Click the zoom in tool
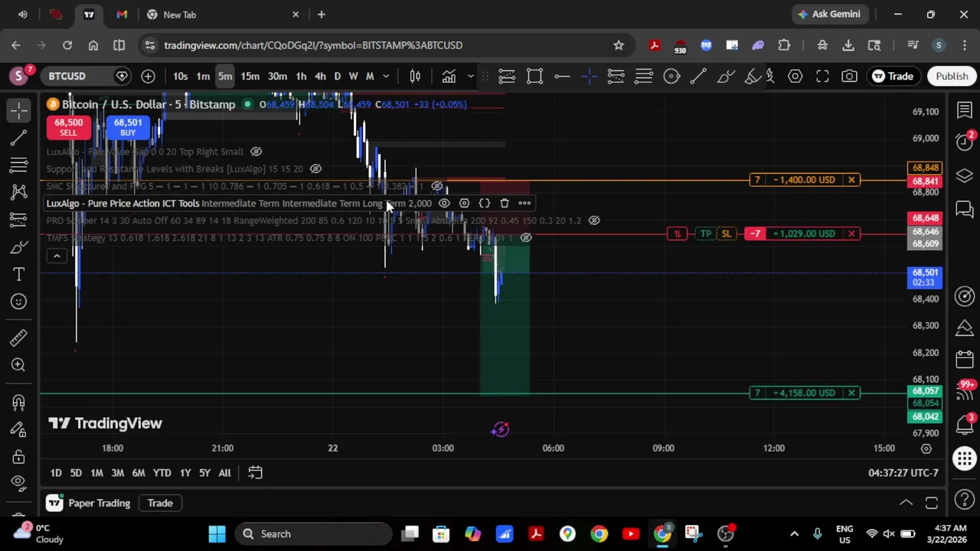 tap(19, 365)
